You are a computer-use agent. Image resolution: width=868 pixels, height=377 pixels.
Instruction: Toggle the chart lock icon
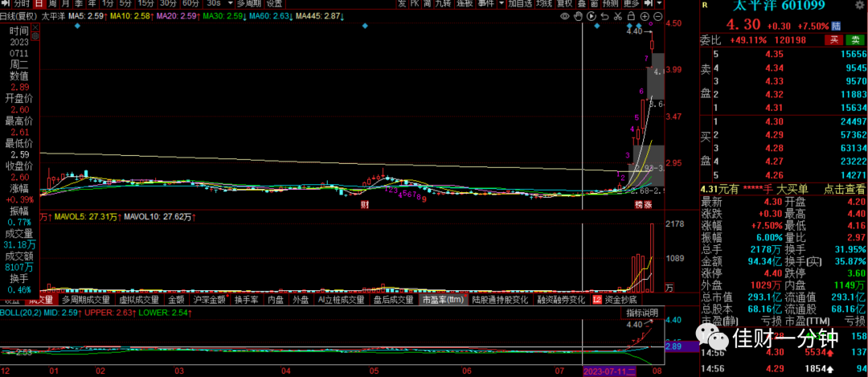[x=631, y=16]
